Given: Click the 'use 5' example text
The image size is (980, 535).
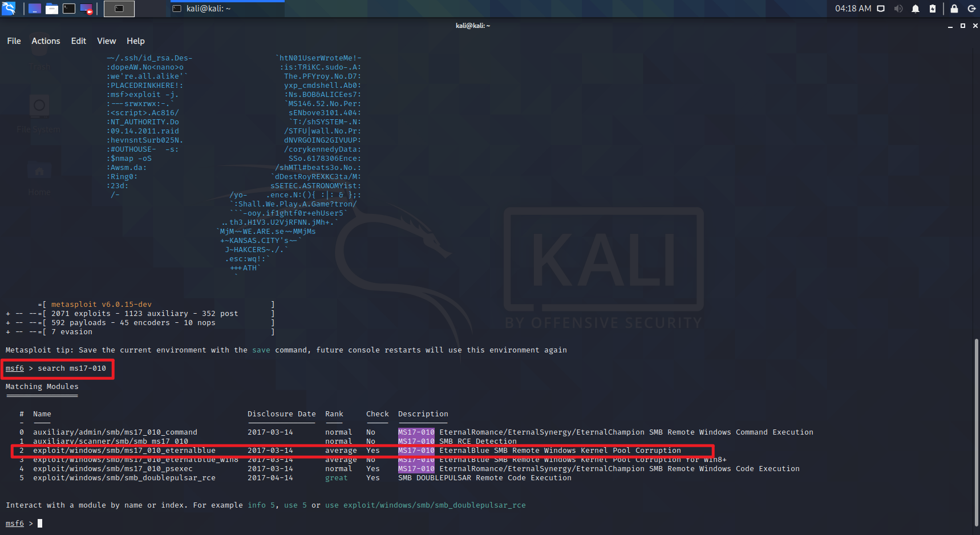Looking at the screenshot, I should 295,505.
